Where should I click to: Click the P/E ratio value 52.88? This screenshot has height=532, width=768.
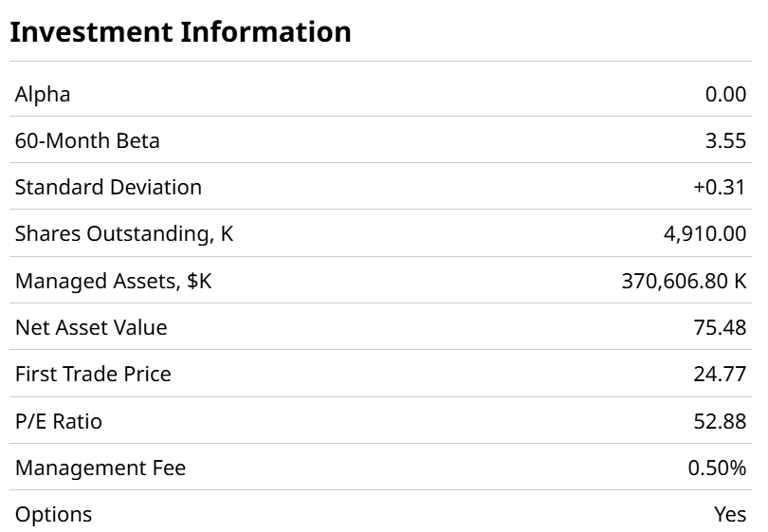(x=720, y=421)
